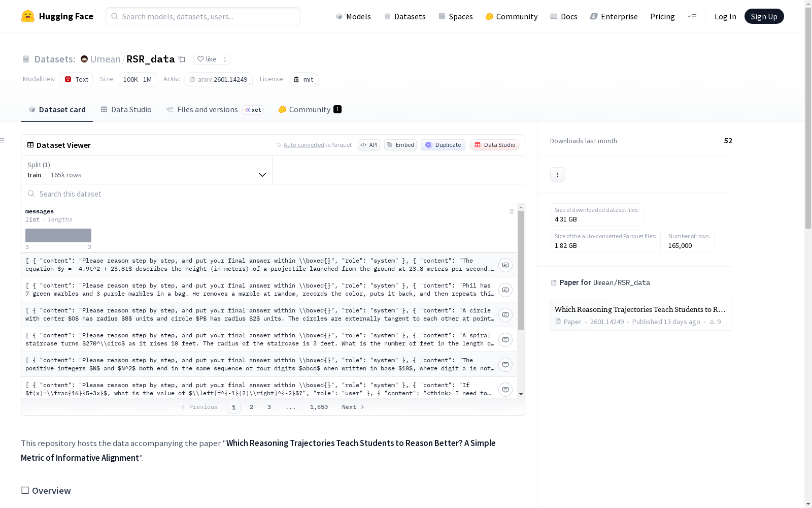Open the three-dots options menu in sidebar
Screen dimensions: 812x508
pos(558,175)
